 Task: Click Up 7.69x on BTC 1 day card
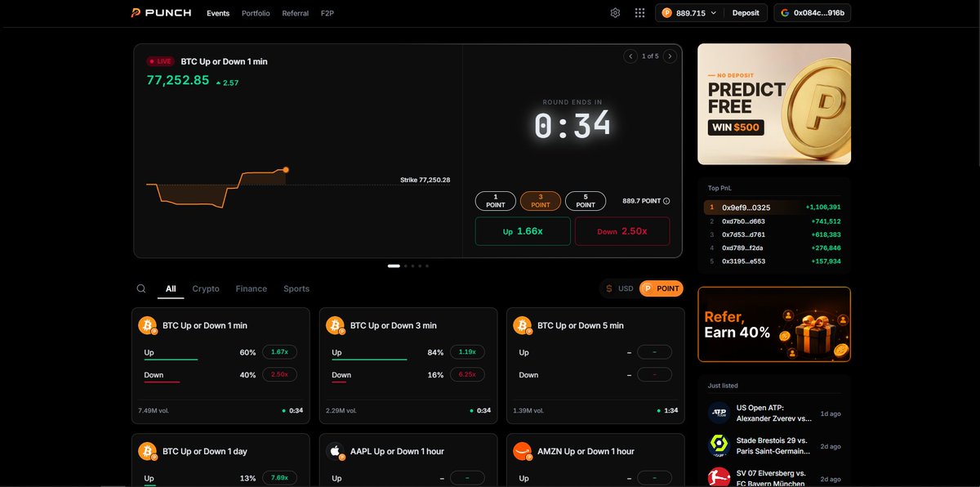[280, 478]
